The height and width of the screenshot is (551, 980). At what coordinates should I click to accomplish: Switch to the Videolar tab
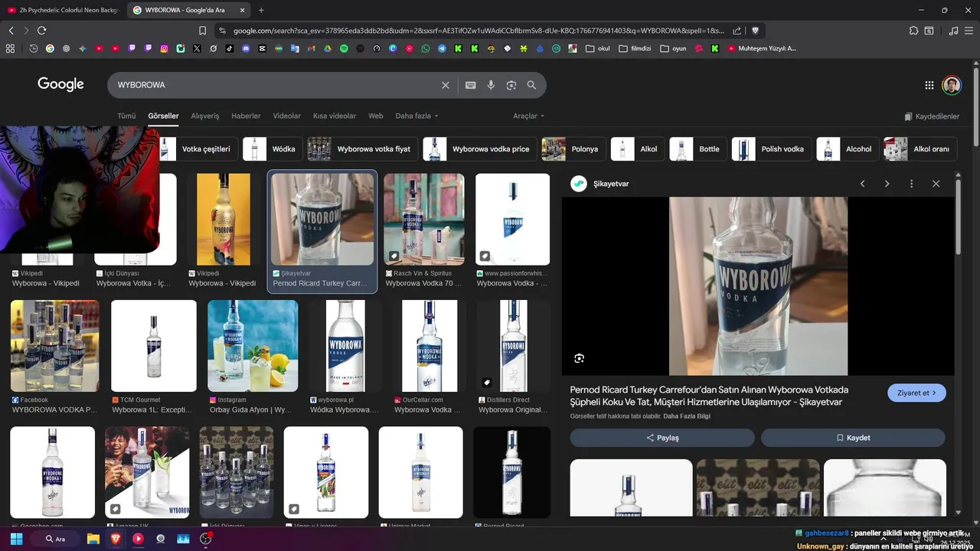[287, 116]
